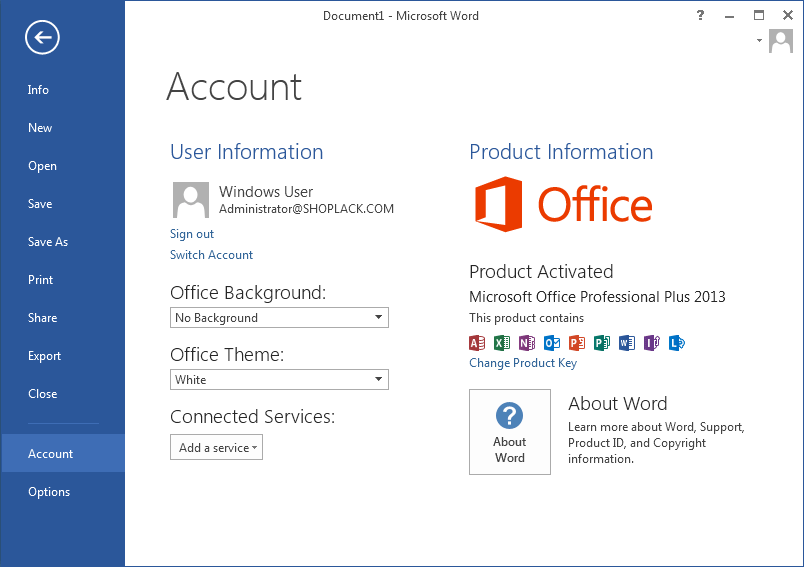
Task: Expand the Add a service dropdown
Action: pos(216,448)
